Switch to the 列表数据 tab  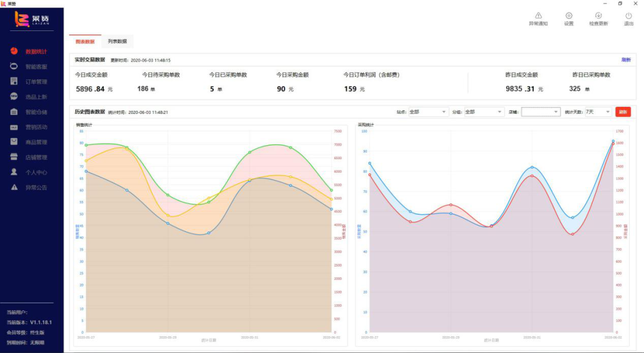(x=117, y=42)
